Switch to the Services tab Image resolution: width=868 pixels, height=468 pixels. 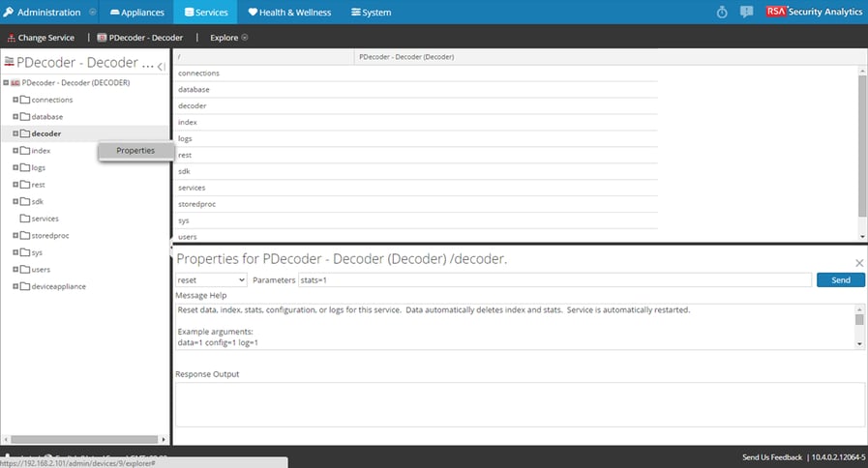click(x=205, y=13)
